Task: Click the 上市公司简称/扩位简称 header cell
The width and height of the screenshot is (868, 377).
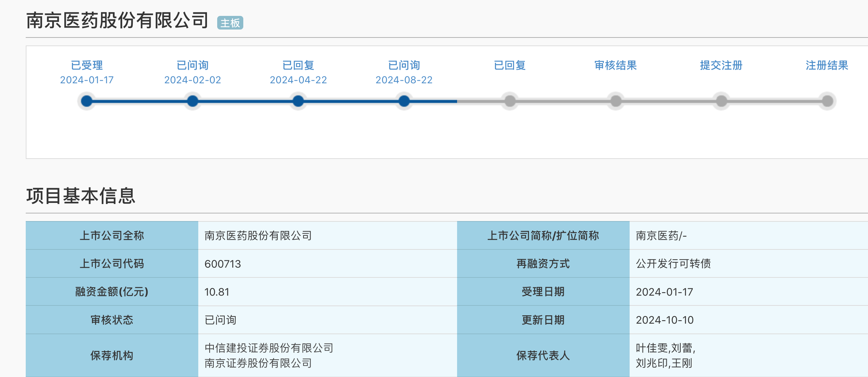Action: coord(543,235)
